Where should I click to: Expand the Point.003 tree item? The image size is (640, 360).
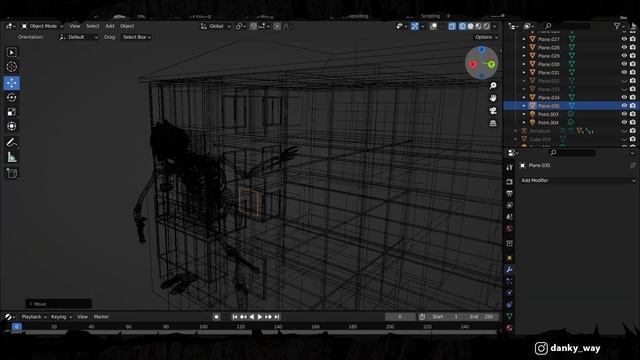tap(524, 114)
